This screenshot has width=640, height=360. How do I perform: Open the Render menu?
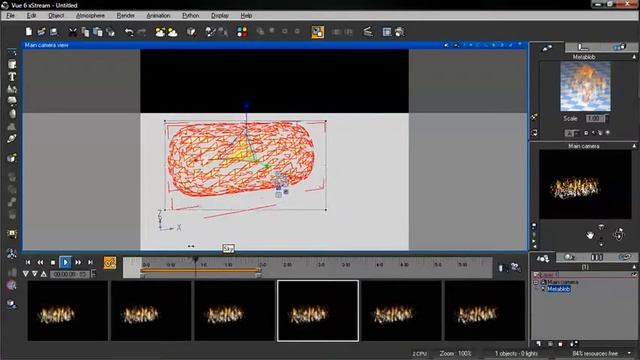coord(125,16)
